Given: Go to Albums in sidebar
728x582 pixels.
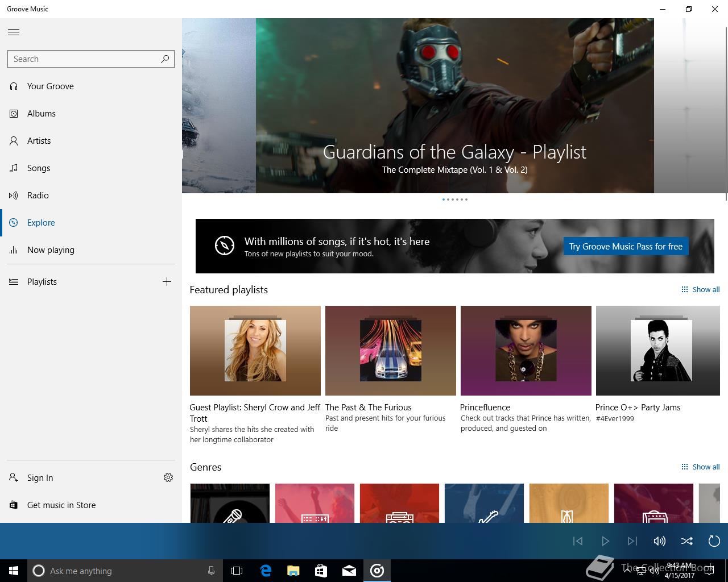Looking at the screenshot, I should pyautogui.click(x=91, y=114).
